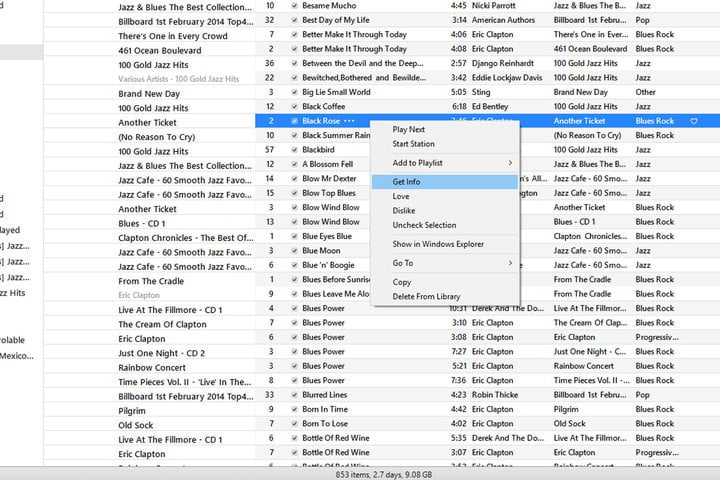Uncheck the Besame Mucho song checkbox
This screenshot has height=480, width=720.
pyautogui.click(x=294, y=6)
